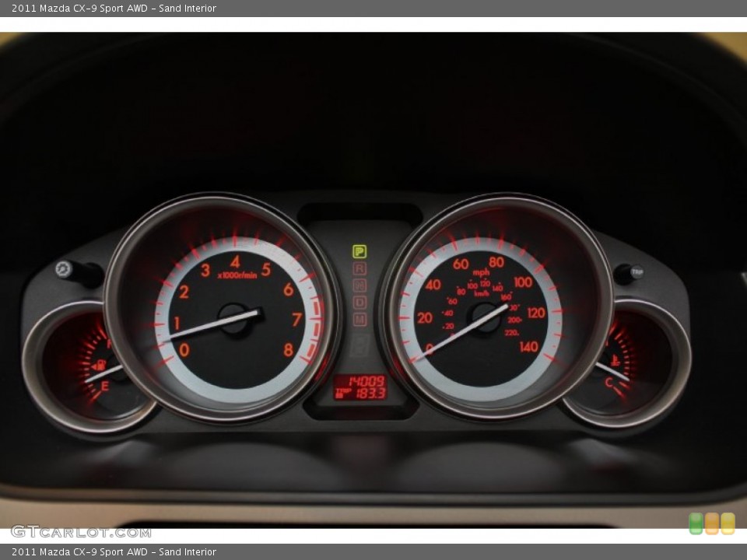This screenshot has width=747, height=560.
Task: Click the 4 on the tachometer
Action: tap(235, 261)
